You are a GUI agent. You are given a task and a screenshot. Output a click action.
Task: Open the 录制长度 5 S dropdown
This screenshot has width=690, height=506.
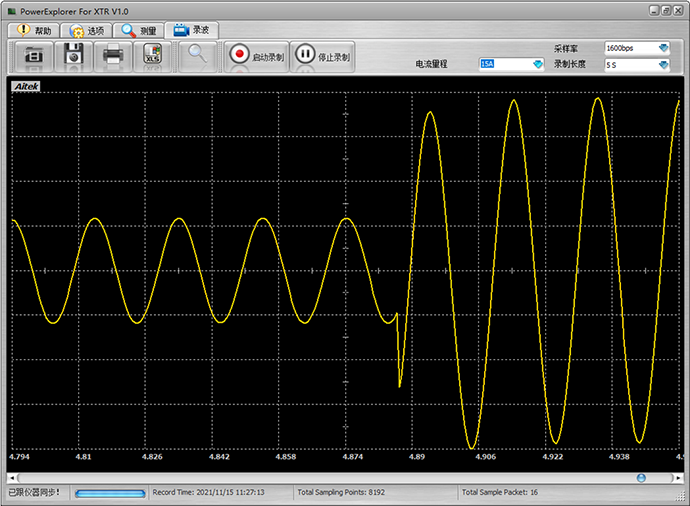[637, 65]
